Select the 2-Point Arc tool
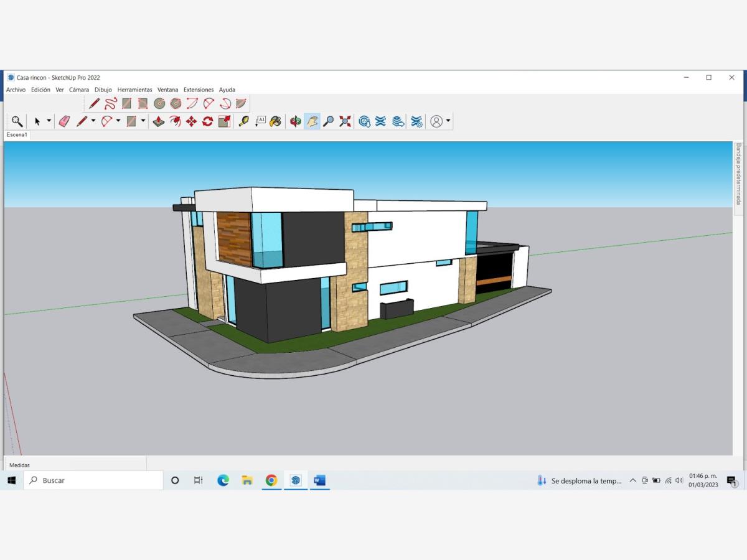The width and height of the screenshot is (747, 560). tap(209, 103)
